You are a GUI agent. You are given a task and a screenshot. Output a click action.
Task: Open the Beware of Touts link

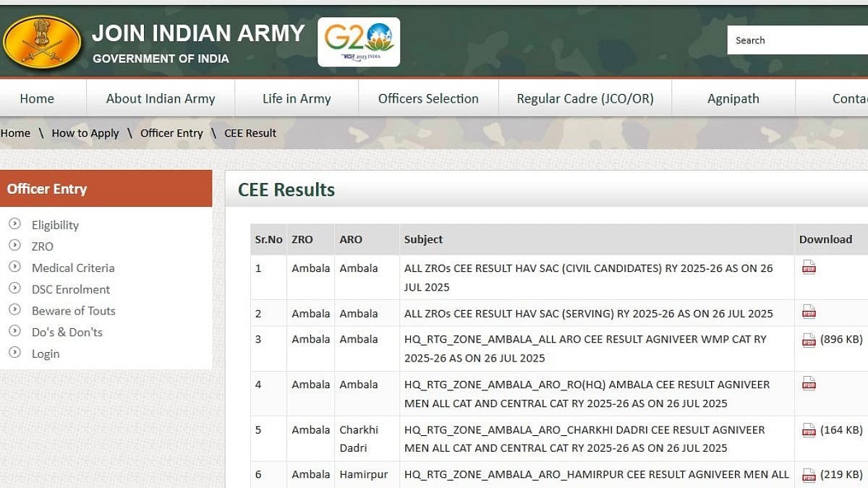(x=73, y=311)
